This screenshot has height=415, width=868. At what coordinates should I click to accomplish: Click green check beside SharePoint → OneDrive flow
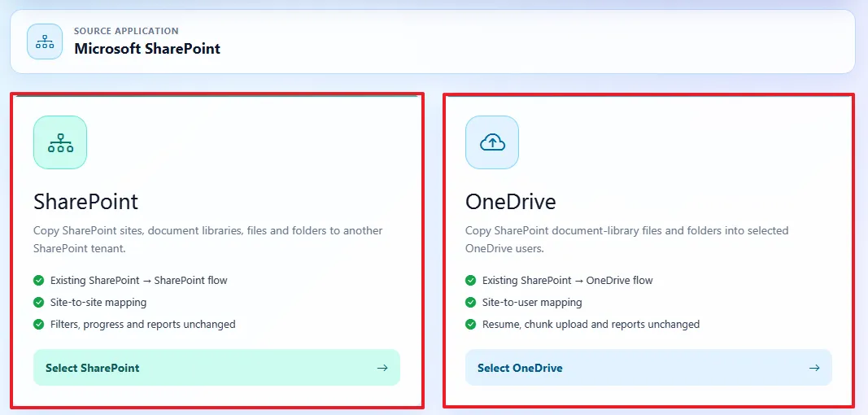[x=470, y=281]
